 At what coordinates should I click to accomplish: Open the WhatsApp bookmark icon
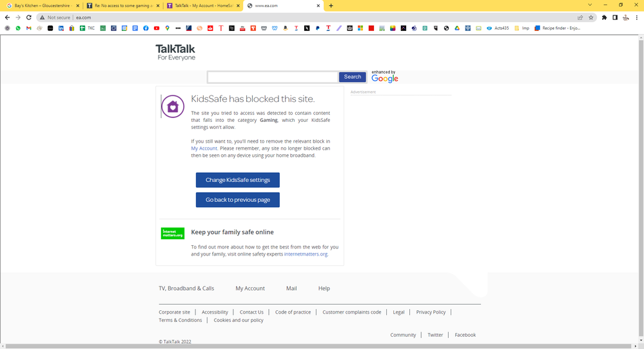18,28
